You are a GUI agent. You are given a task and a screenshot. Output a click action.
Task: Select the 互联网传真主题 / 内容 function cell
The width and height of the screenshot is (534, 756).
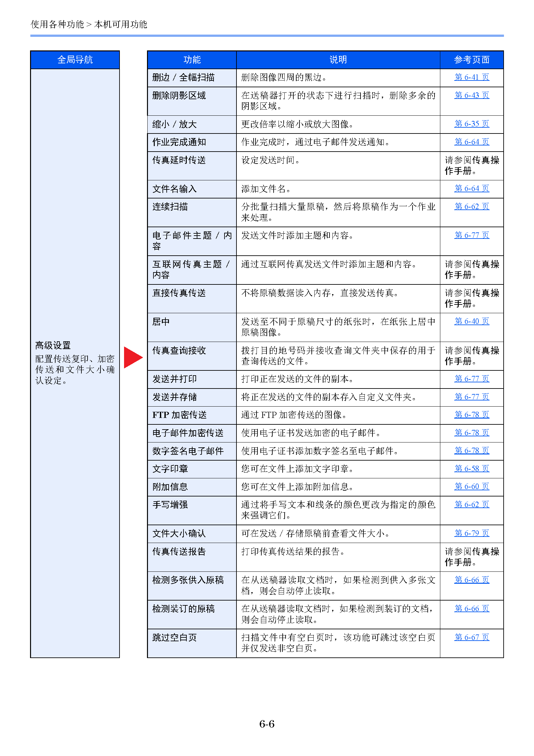pos(192,270)
